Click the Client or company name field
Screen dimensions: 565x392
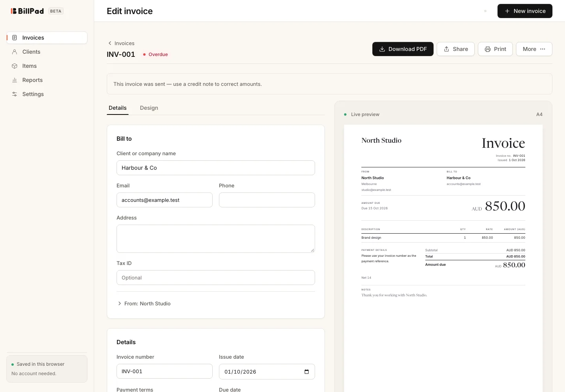[x=216, y=168]
